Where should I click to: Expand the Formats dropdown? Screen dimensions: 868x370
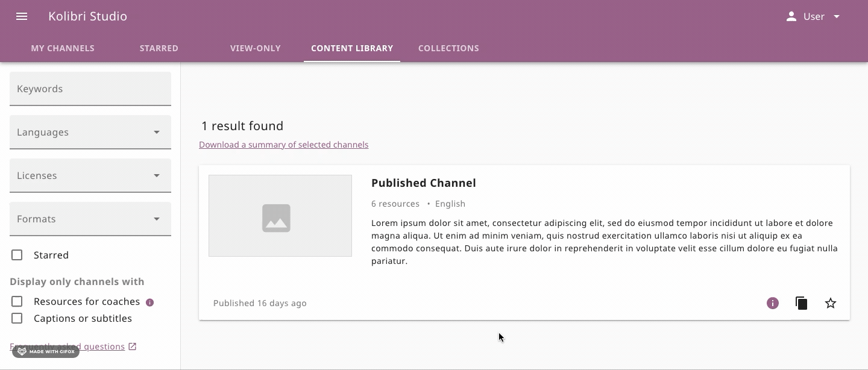click(x=90, y=219)
